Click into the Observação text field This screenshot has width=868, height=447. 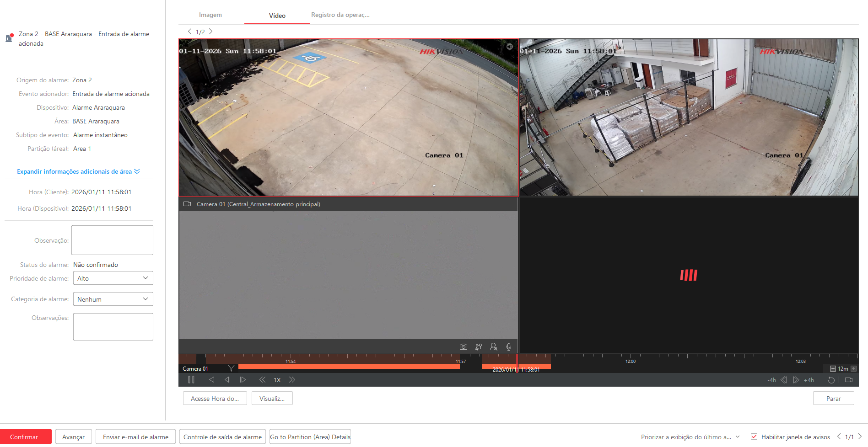point(112,240)
